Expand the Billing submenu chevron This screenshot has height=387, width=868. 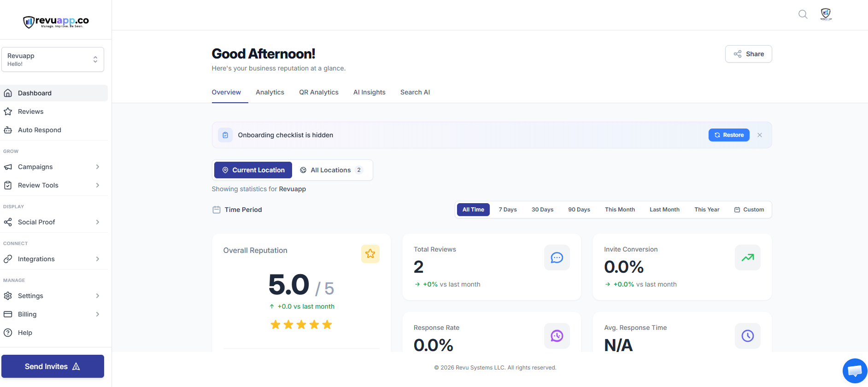98,314
